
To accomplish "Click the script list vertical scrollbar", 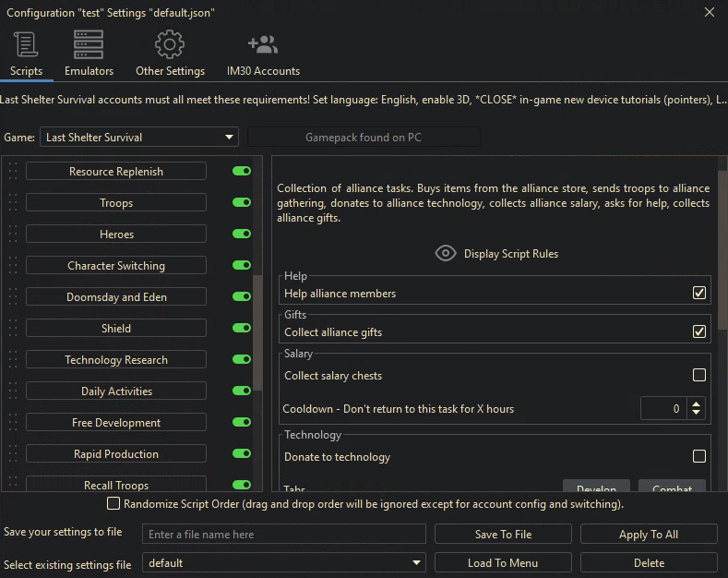I will pos(258,332).
